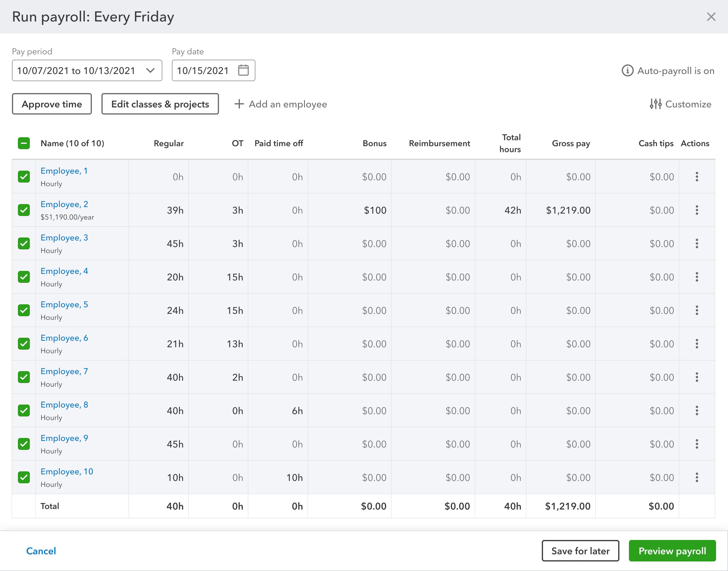Expand the Pay period dropdown

pyautogui.click(x=150, y=70)
